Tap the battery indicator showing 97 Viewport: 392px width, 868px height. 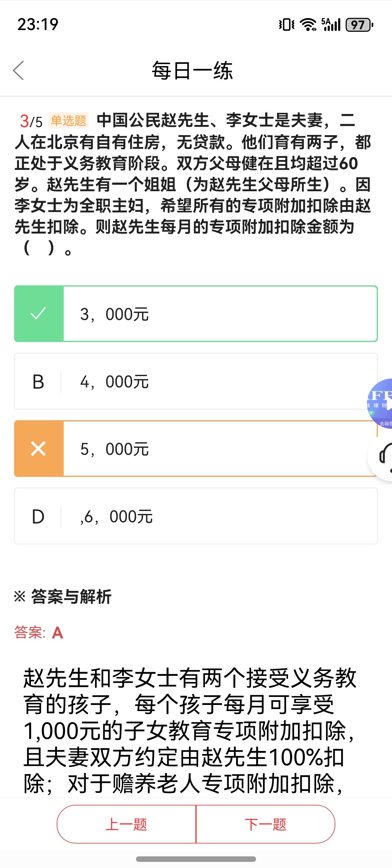click(359, 25)
